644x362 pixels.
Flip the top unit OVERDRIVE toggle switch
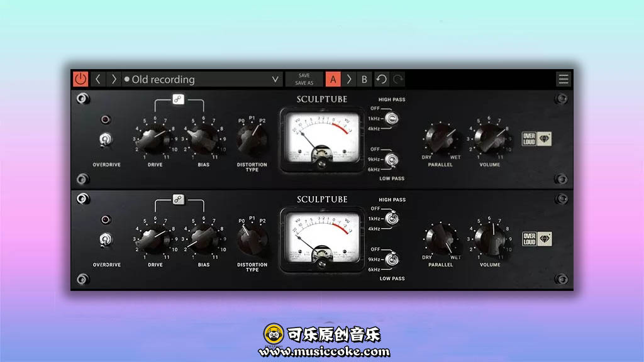tap(106, 140)
